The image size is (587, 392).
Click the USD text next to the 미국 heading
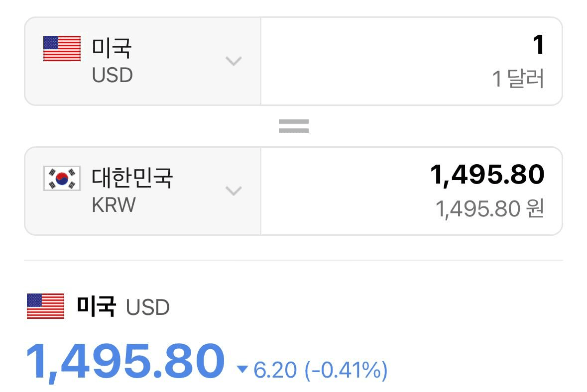(x=148, y=307)
